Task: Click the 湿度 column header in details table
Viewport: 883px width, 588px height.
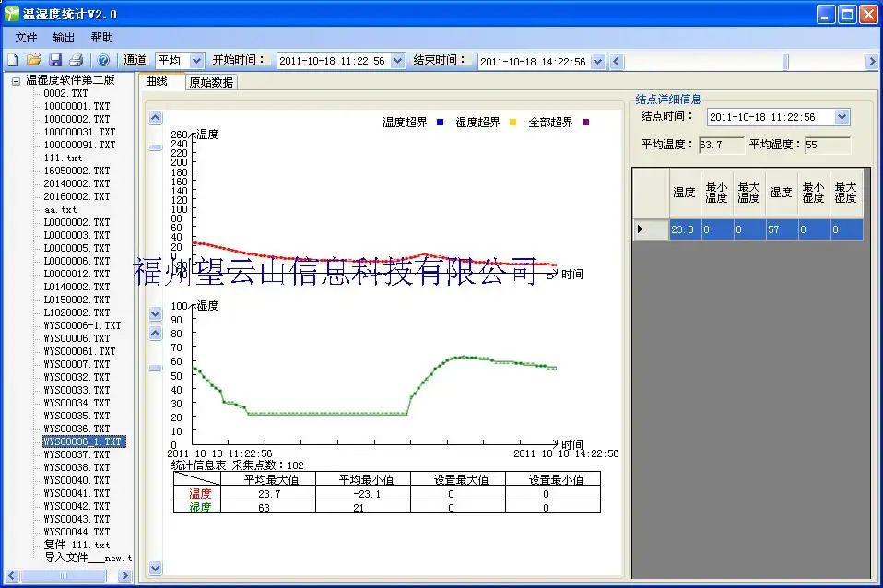Action: (x=781, y=192)
